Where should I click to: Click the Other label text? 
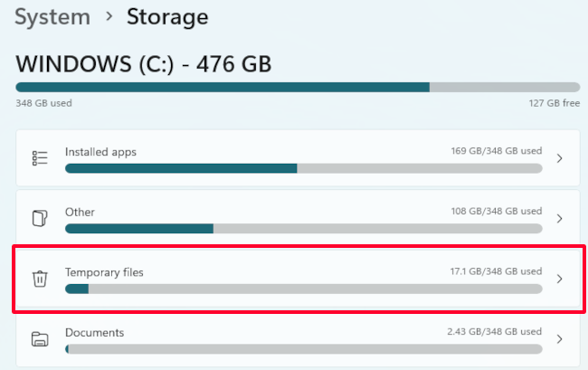[x=80, y=212]
